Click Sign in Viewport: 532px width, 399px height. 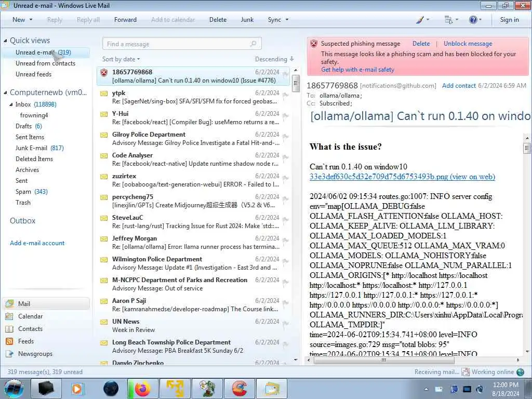(509, 20)
